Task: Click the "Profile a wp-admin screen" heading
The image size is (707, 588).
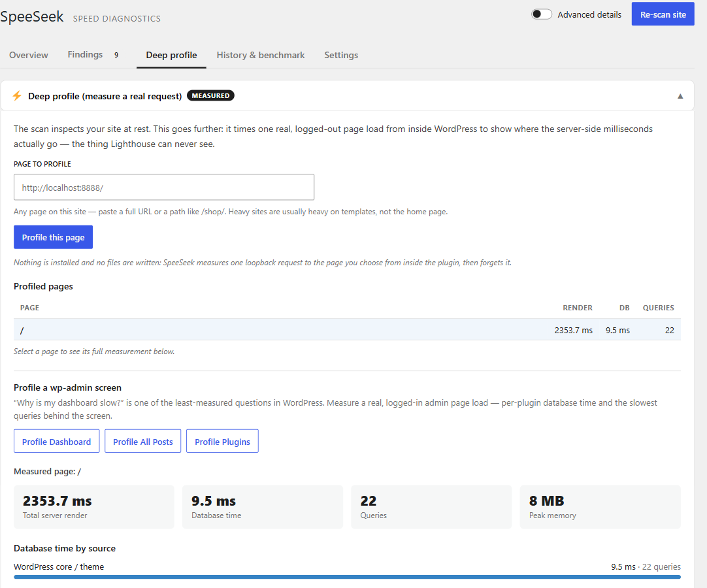Action: click(x=68, y=387)
